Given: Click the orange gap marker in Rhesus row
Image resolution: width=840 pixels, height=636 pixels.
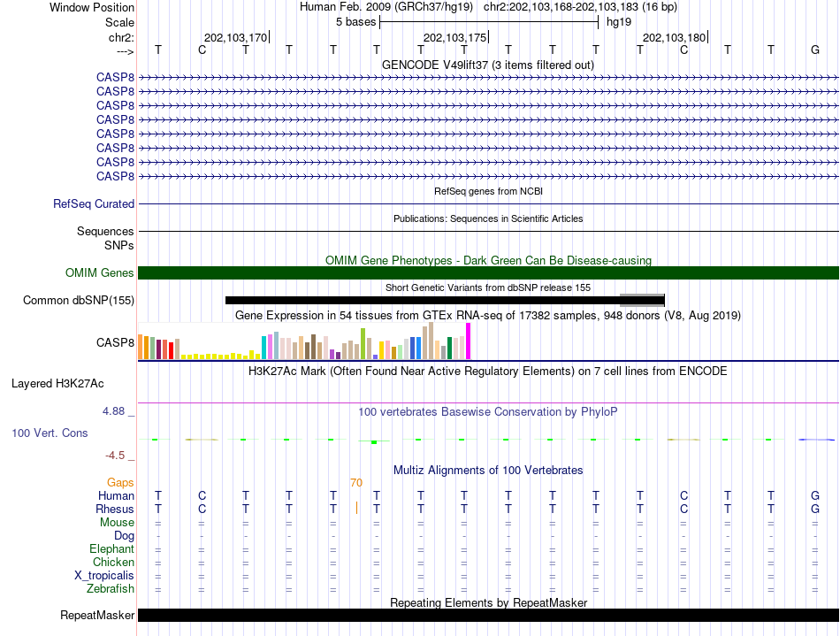Looking at the screenshot, I should 356,508.
